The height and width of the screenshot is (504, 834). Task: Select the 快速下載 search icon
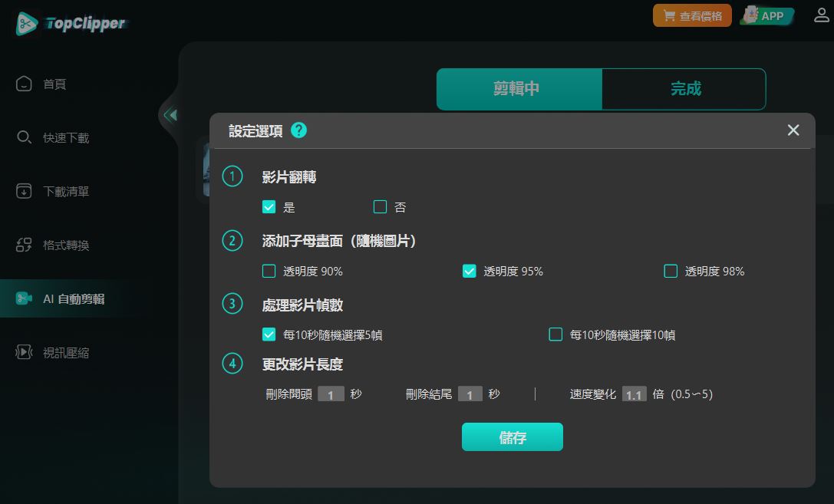point(24,137)
